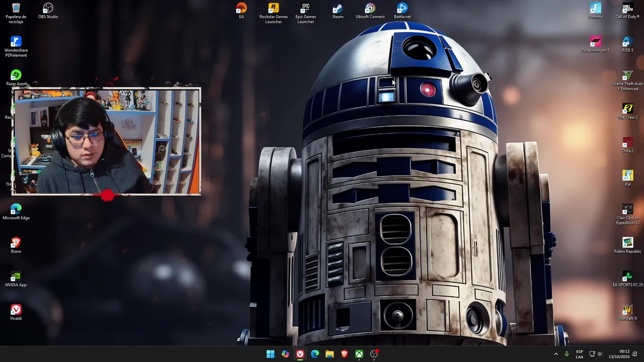Screen dimensions: 644x362
Task: Open Microsoft Edge desktop shortcut
Action: tap(16, 212)
